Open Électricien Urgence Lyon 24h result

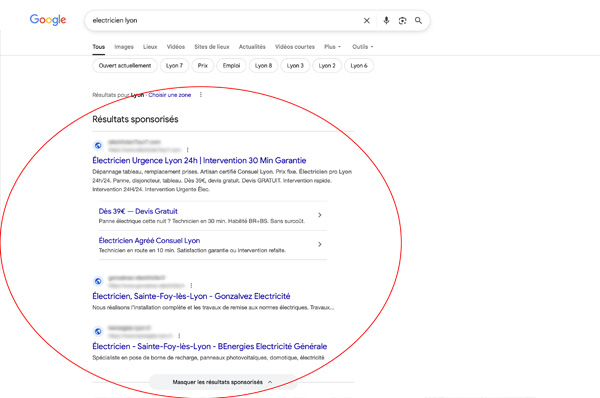click(199, 160)
